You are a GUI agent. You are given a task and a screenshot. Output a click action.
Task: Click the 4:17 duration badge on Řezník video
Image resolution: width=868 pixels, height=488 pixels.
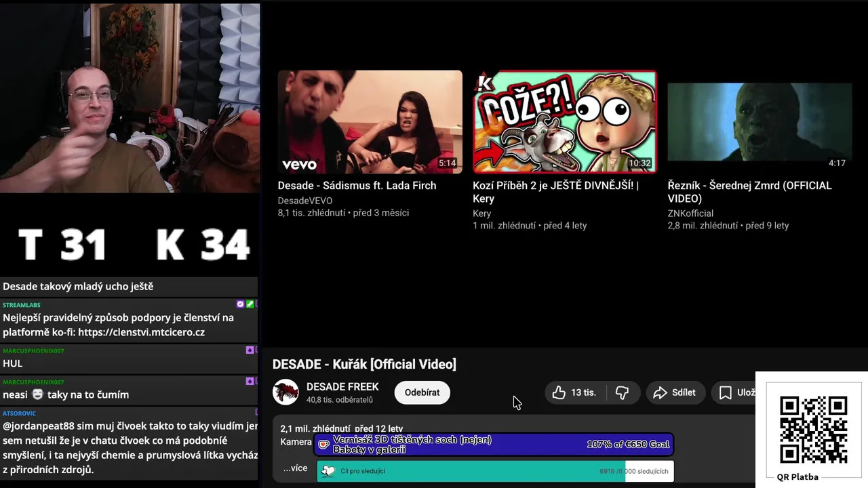[837, 163]
